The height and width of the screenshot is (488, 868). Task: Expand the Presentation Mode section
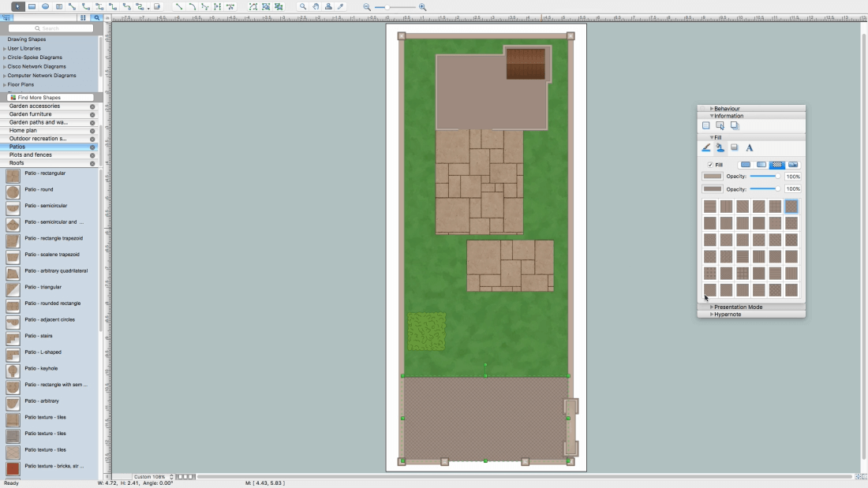[x=738, y=307]
